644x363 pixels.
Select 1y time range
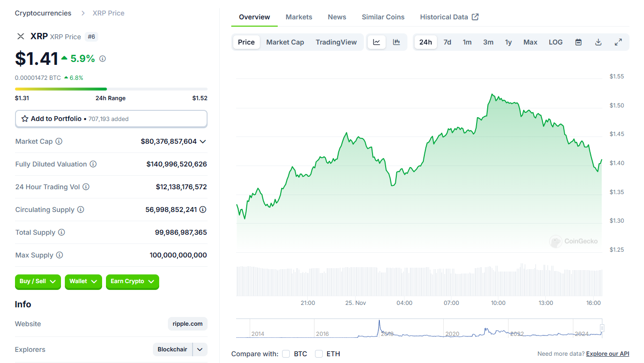pos(509,42)
